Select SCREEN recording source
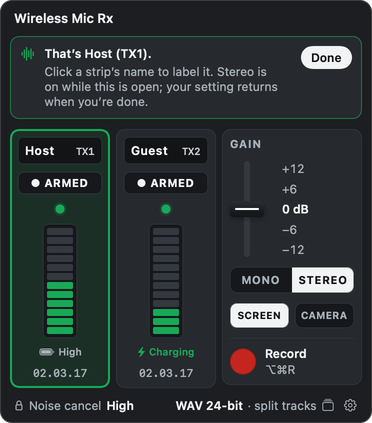Viewport: 372px width, 423px height. pyautogui.click(x=259, y=315)
